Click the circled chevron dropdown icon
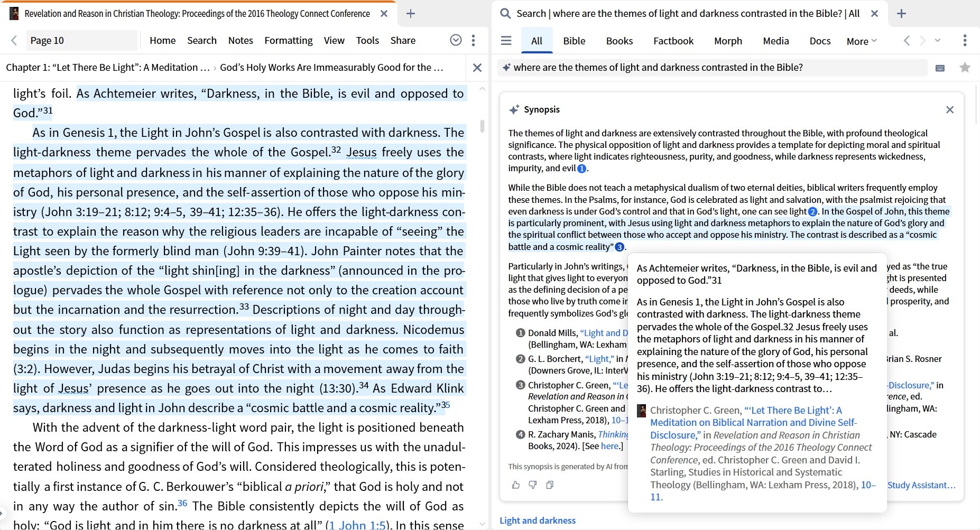Viewport: 980px width, 530px height. click(x=456, y=40)
